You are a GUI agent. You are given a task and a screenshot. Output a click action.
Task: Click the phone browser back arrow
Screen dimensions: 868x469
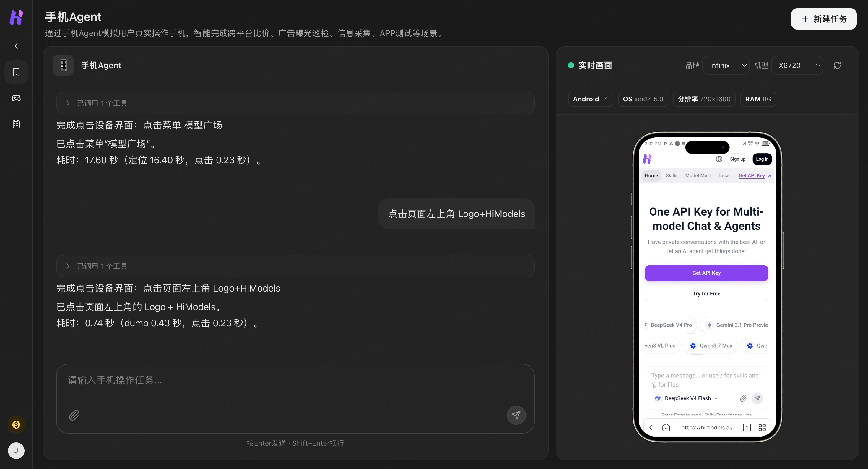pos(651,427)
